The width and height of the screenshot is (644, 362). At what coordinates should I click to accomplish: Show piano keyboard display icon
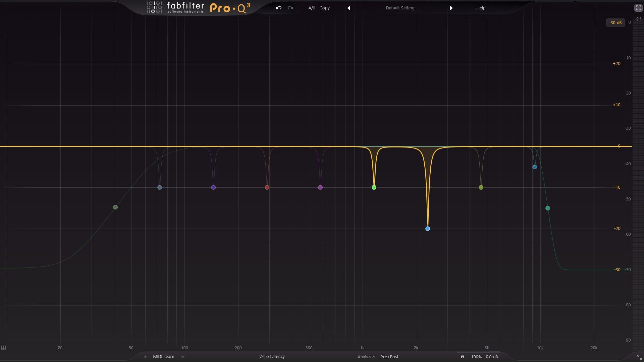point(4,348)
